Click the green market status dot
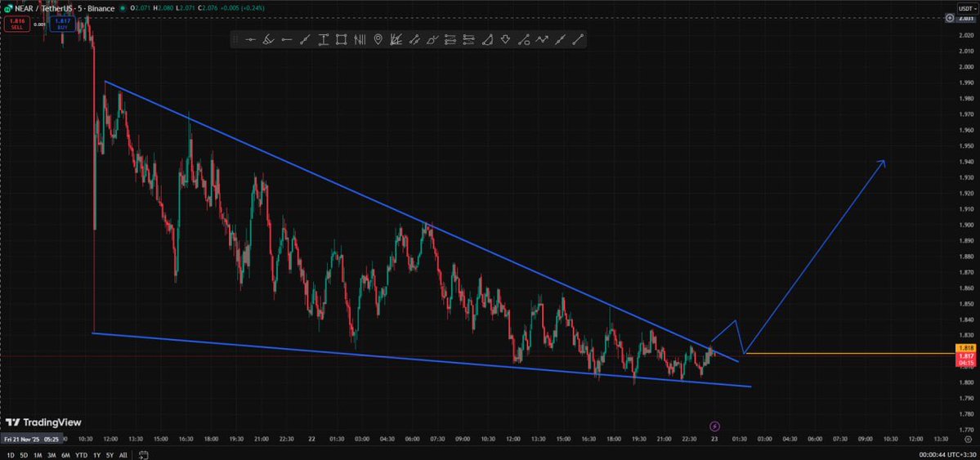 (x=123, y=9)
